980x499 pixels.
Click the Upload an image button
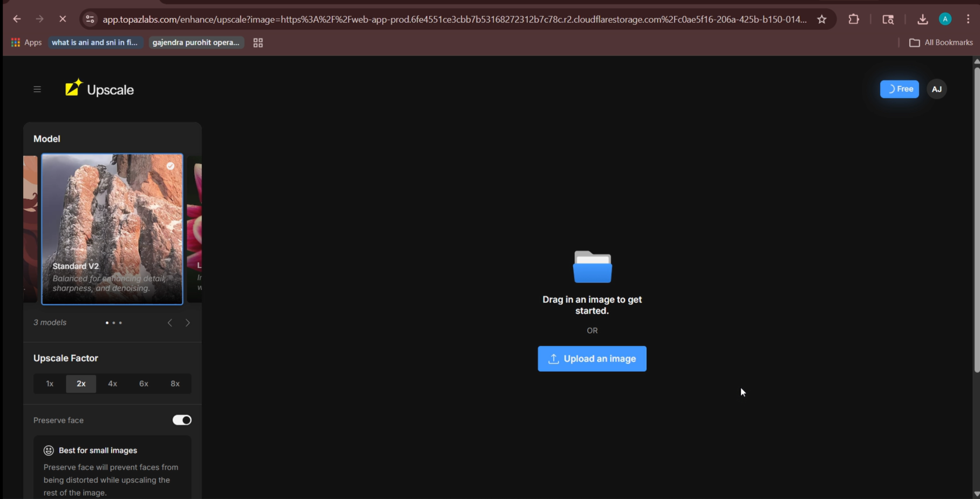[x=592, y=359]
